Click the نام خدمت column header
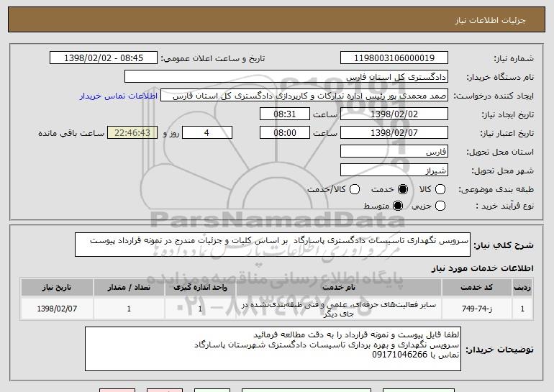The image size is (554, 392). pyautogui.click(x=338, y=288)
